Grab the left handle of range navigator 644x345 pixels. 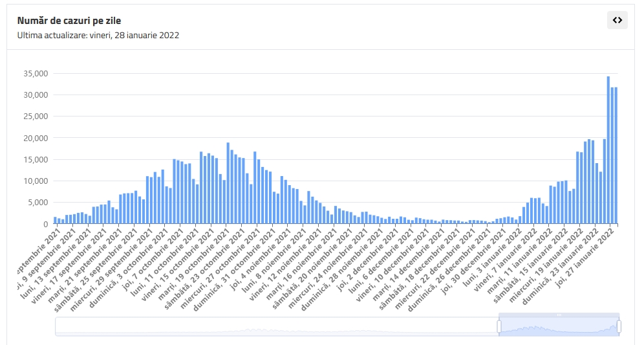[499, 327]
